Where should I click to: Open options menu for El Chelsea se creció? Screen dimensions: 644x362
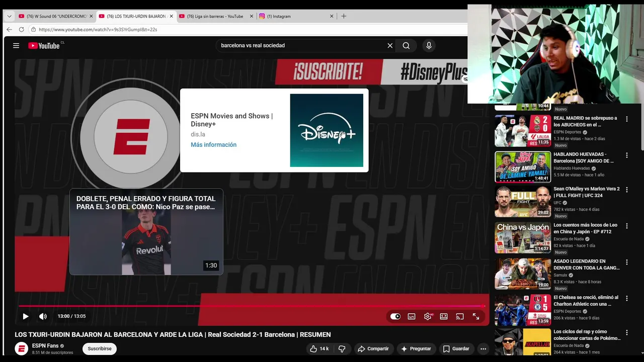(x=627, y=298)
